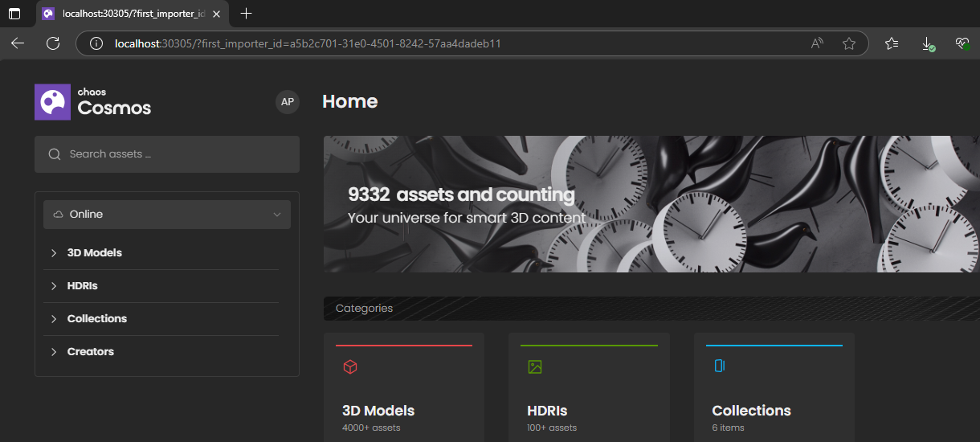Expand the 3D Models tree category
This screenshot has height=442, width=980.
54,253
